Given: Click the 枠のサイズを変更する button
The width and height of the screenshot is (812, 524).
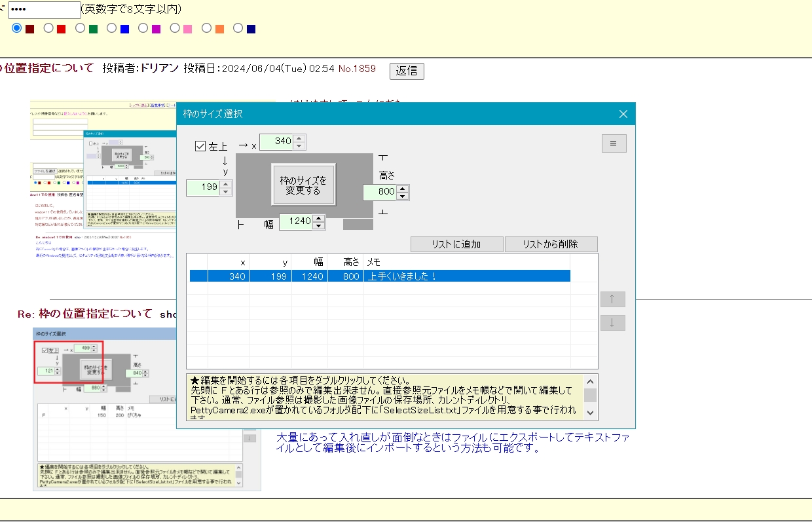Looking at the screenshot, I should coord(303,185).
